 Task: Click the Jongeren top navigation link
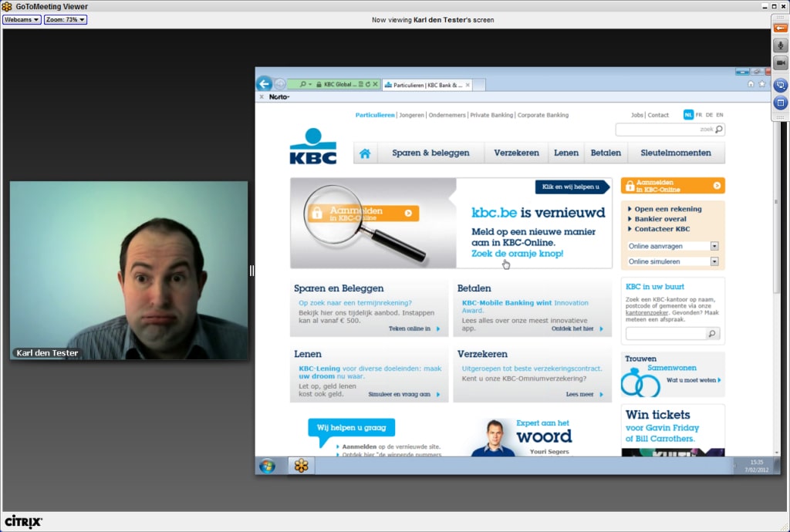point(412,115)
